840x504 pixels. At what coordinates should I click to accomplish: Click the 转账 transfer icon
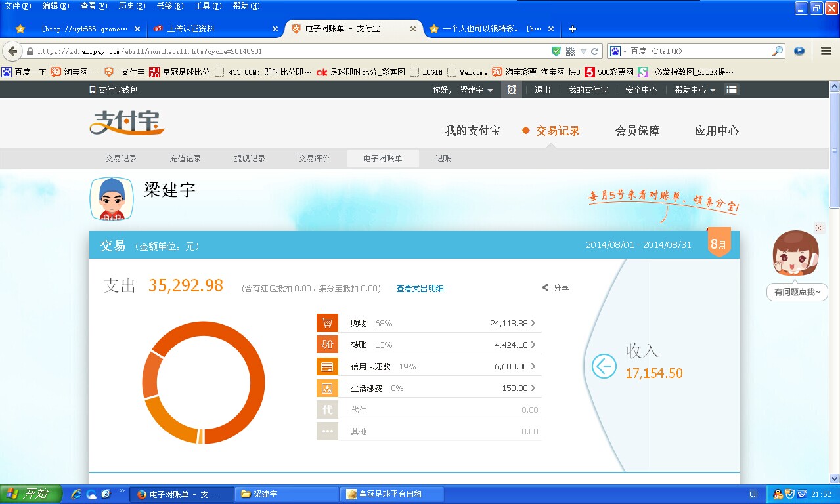tap(327, 345)
